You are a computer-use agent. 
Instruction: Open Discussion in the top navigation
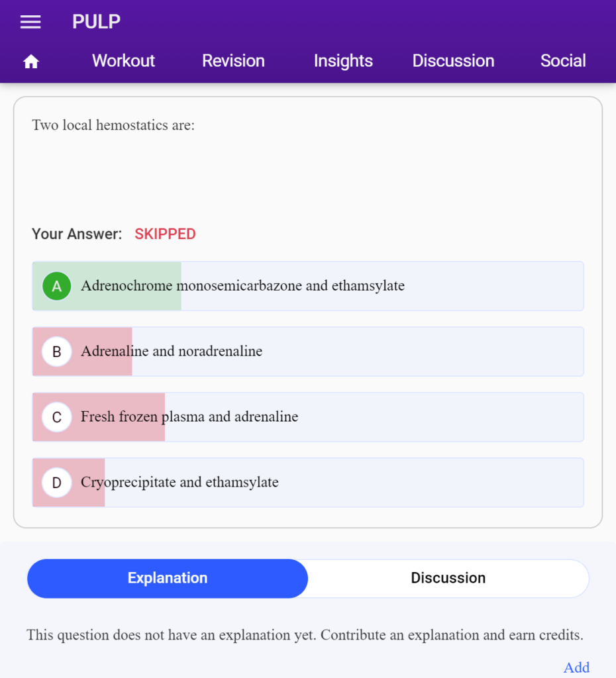tap(453, 61)
